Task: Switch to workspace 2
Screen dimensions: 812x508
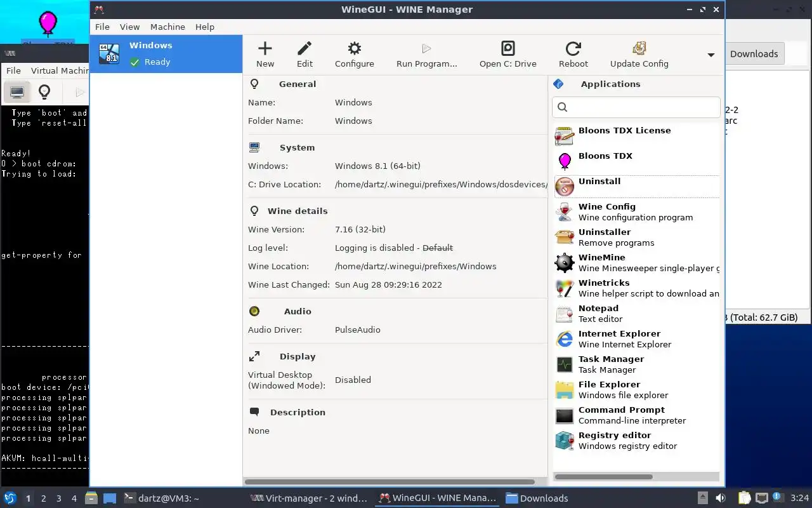Action: point(43,498)
